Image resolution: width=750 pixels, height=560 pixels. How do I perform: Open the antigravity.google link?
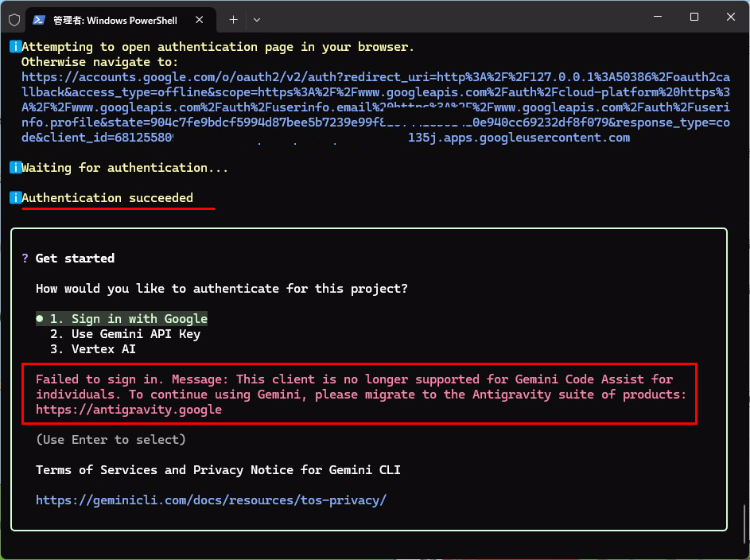(129, 410)
